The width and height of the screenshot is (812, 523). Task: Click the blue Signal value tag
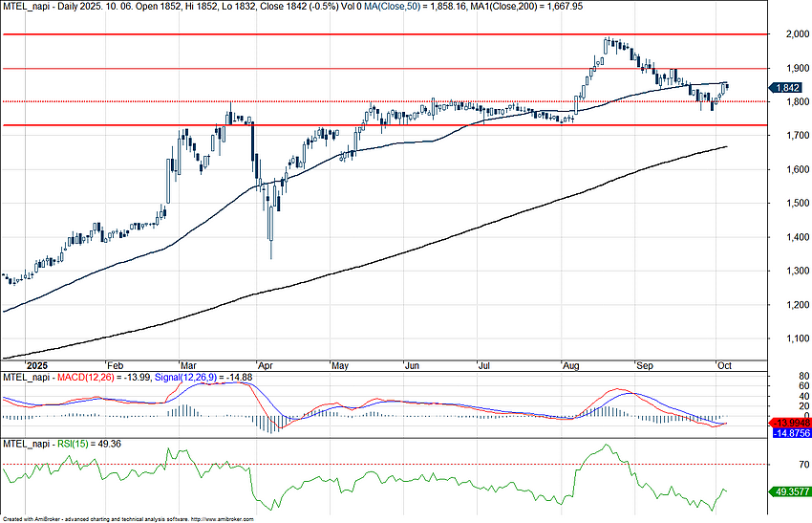(789, 433)
